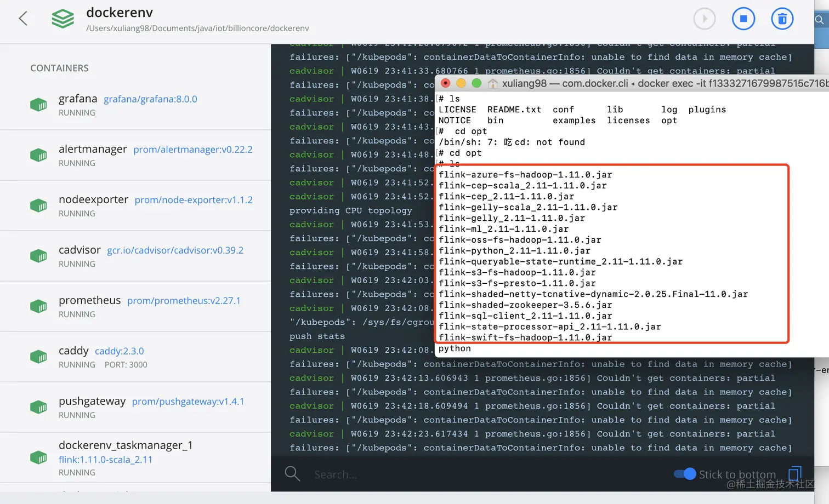Image resolution: width=829 pixels, height=504 pixels.
Task: Open gcr.io/cadvisor/cadvisor:v0.39.2 image link
Action: 175,250
